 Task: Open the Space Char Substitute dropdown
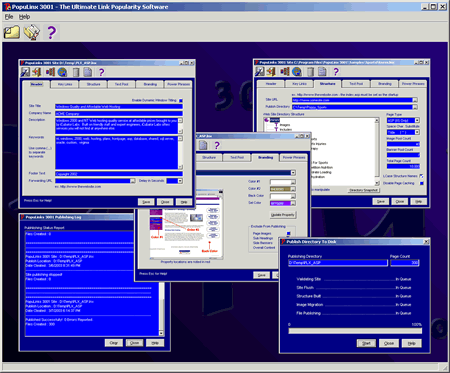click(x=417, y=132)
